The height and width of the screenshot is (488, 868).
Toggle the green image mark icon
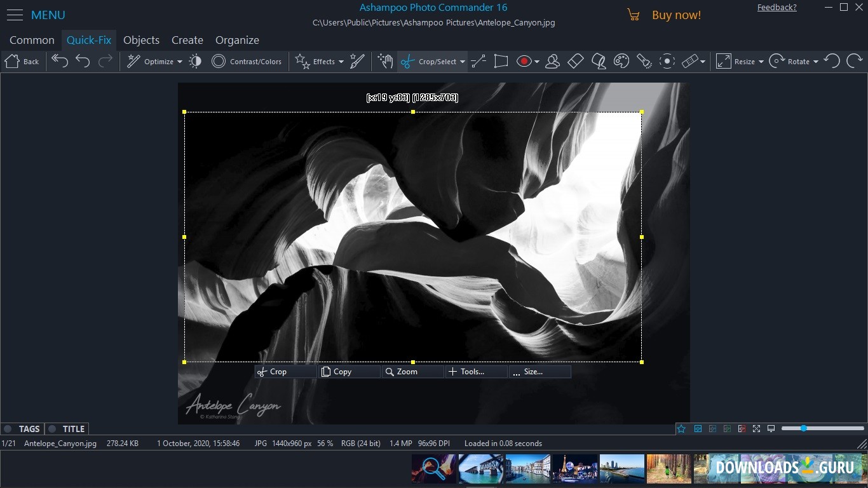727,429
